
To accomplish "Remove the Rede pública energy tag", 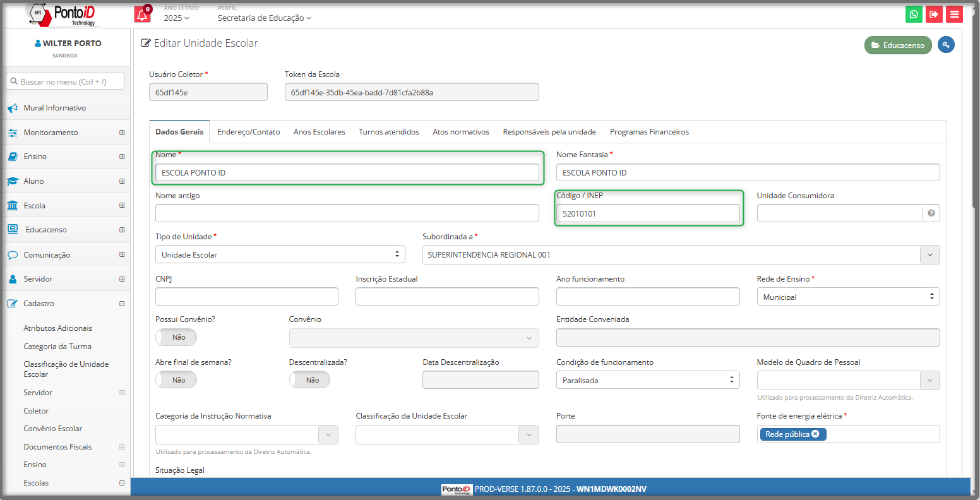I will pos(815,434).
